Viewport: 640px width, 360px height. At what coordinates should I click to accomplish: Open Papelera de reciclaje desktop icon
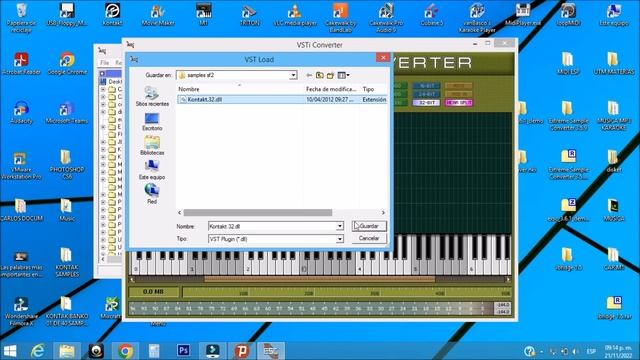21,18
